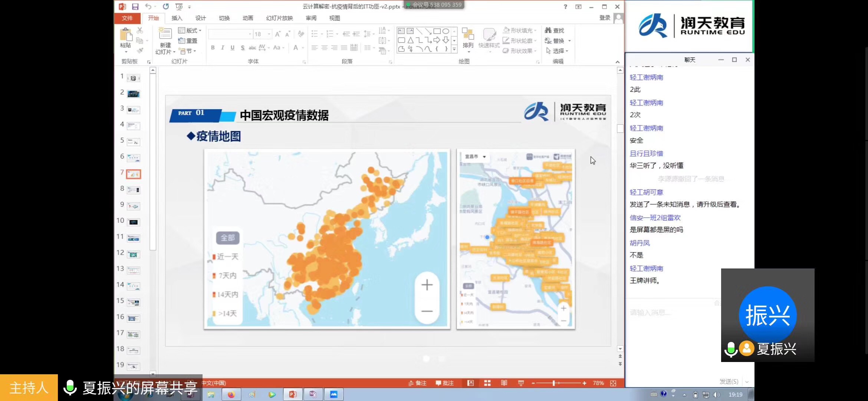Click the Save icon in quick access toolbar
Screen dimensions: 868x401
coord(135,7)
